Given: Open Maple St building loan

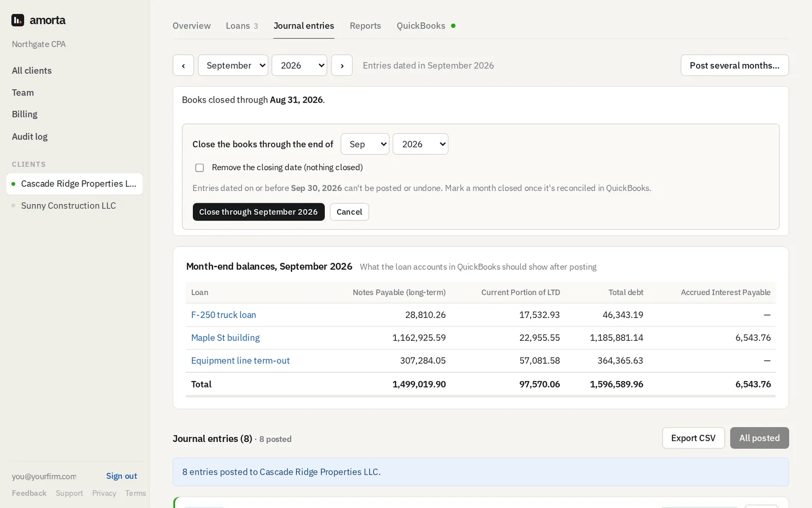Looking at the screenshot, I should click(225, 338).
